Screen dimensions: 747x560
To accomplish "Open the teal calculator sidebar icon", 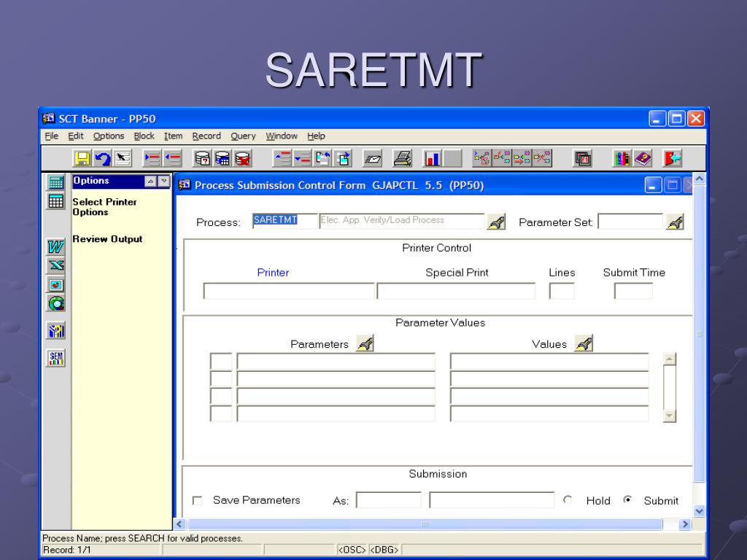I will click(x=55, y=182).
